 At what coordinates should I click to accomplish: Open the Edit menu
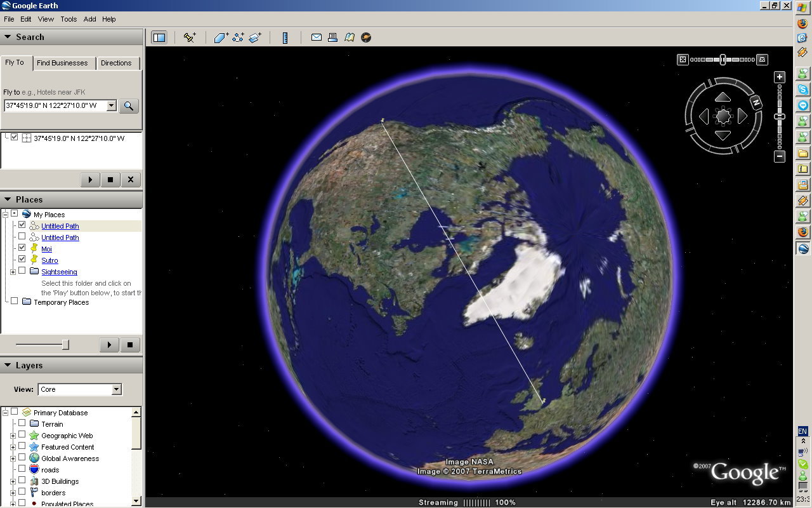tap(26, 19)
